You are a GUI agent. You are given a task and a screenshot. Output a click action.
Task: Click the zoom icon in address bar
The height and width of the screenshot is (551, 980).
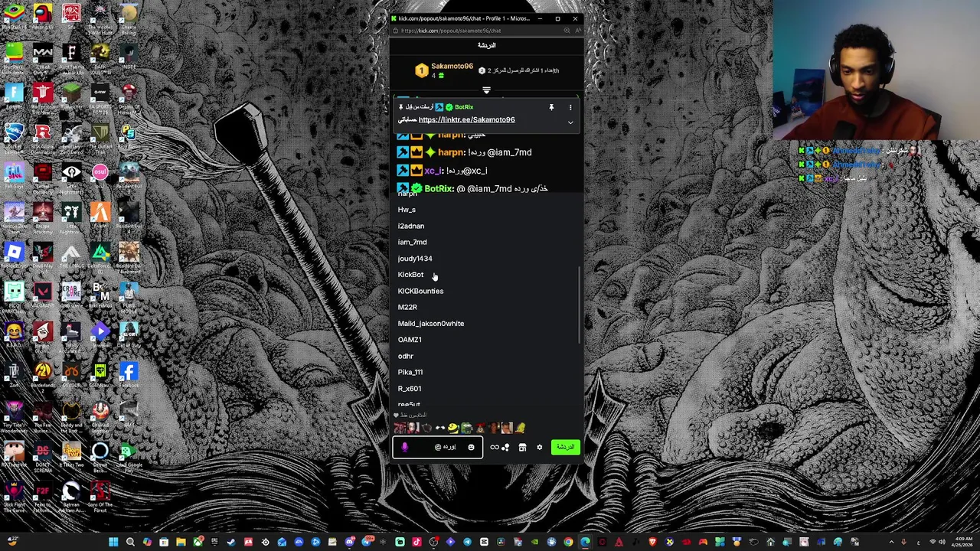coord(567,31)
